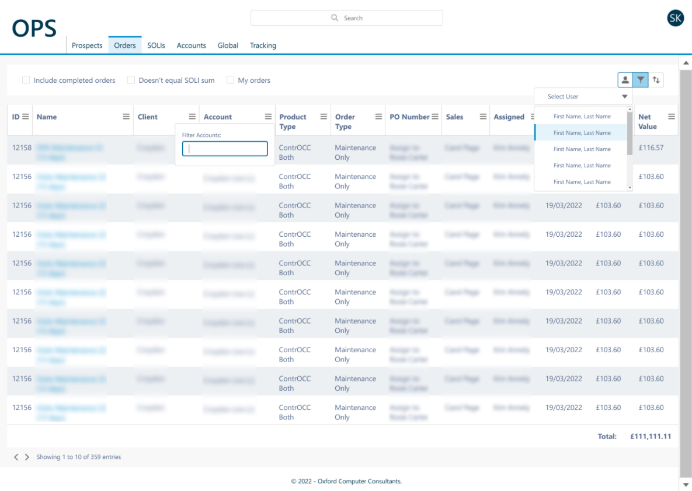Click the sort arrows icon
The width and height of the screenshot is (692, 491).
pyautogui.click(x=656, y=80)
